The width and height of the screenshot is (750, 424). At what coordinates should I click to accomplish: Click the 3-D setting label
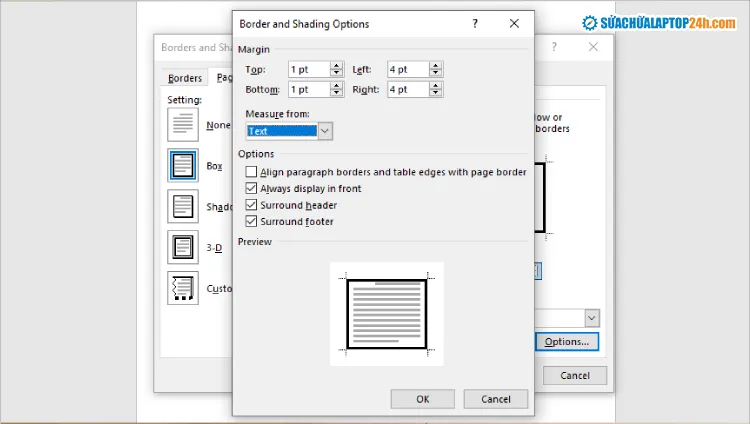(214, 247)
